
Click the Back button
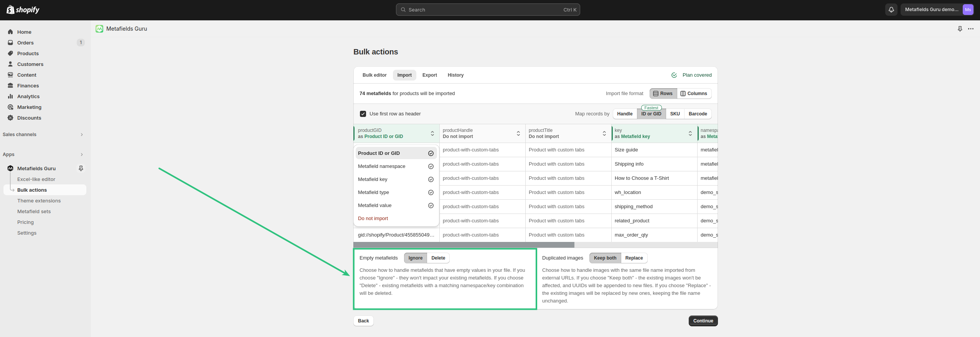click(x=363, y=321)
